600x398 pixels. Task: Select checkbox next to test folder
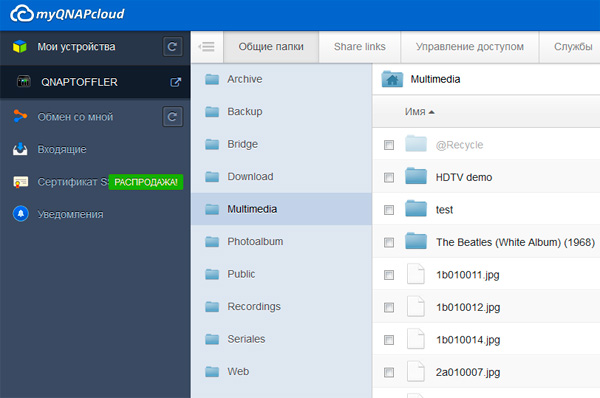tap(389, 210)
